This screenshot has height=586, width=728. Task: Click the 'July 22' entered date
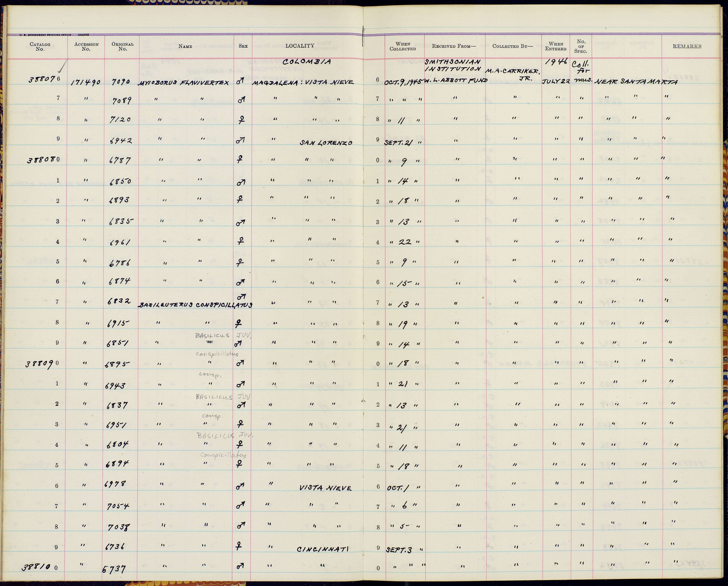(556, 82)
